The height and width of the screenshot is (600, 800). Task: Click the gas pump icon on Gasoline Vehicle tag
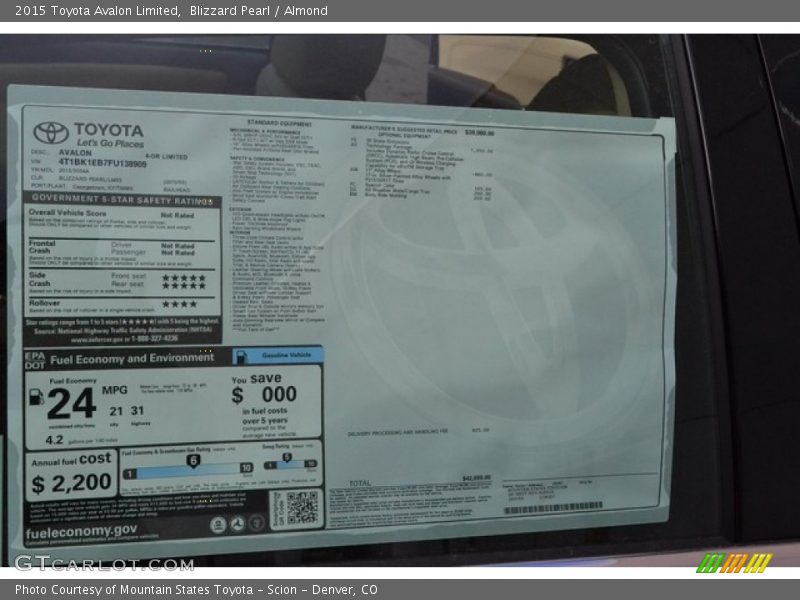pyautogui.click(x=241, y=356)
